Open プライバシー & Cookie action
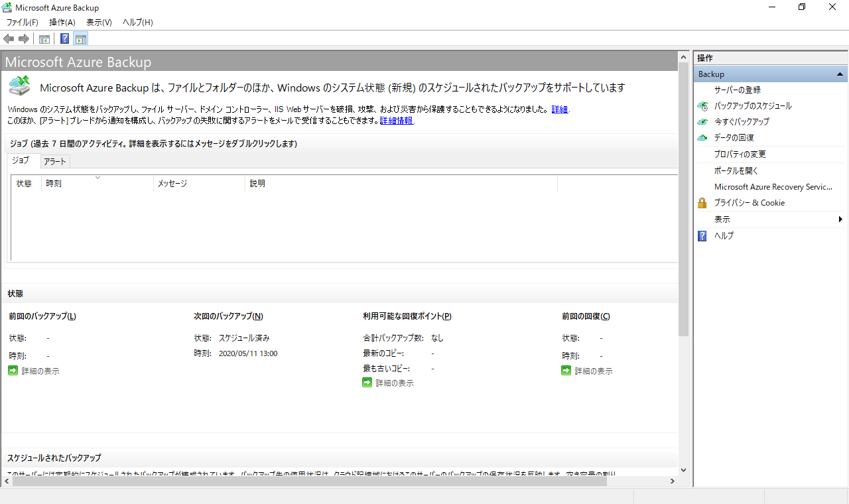849x504 pixels. (750, 203)
